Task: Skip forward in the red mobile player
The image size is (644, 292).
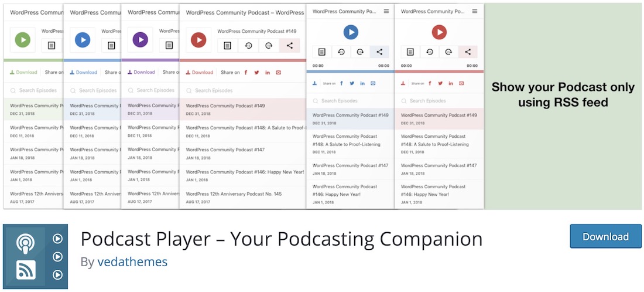Action: tap(448, 52)
